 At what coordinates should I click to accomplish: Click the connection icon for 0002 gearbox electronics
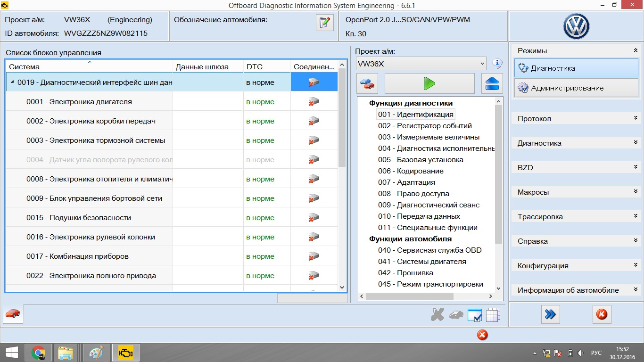pyautogui.click(x=314, y=121)
